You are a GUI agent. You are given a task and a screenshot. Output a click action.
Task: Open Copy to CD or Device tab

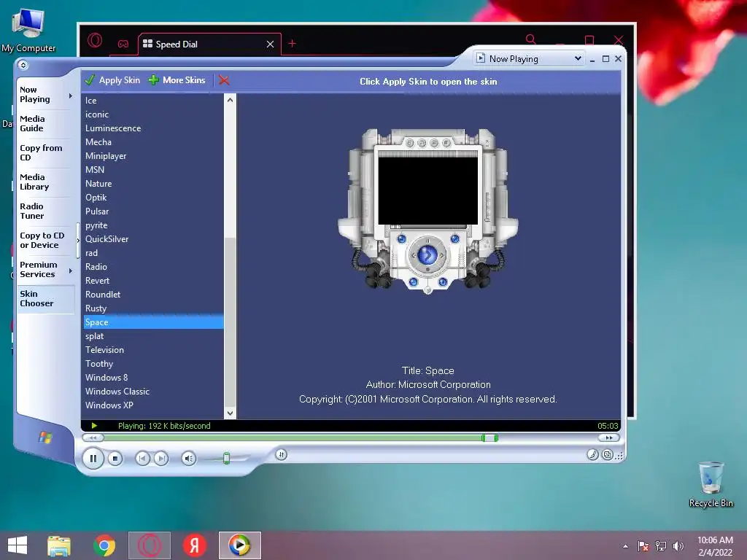(46, 241)
